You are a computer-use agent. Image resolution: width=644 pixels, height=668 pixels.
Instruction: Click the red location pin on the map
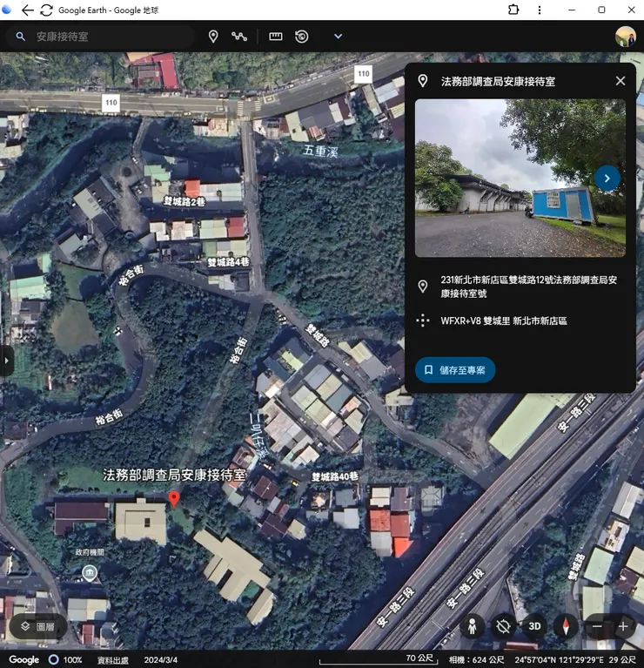coord(174,498)
